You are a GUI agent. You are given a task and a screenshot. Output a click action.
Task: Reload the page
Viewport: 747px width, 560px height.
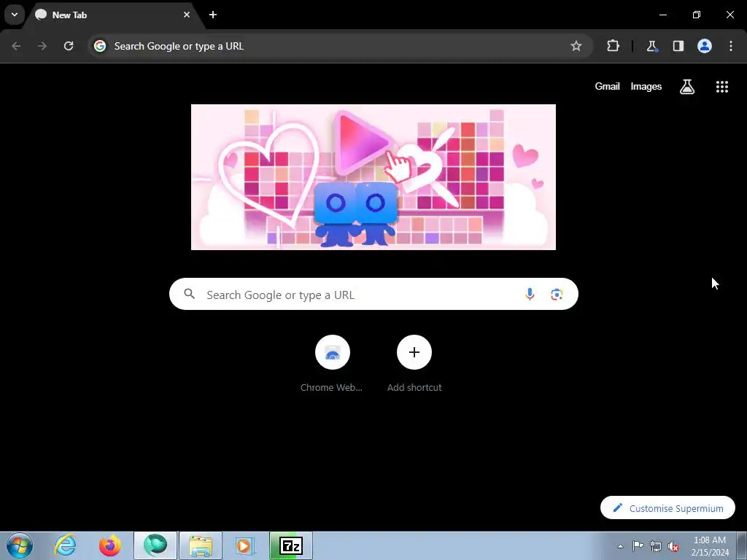coord(69,46)
